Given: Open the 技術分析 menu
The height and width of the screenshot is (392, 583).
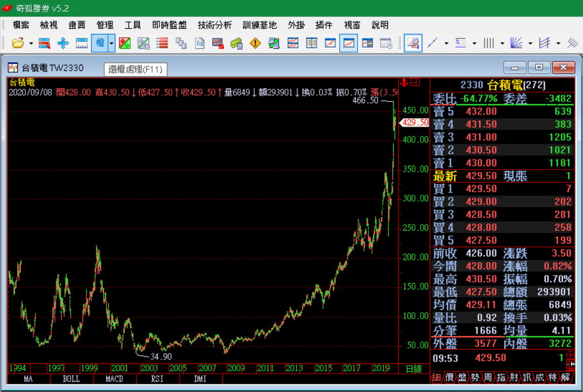Looking at the screenshot, I should [215, 25].
